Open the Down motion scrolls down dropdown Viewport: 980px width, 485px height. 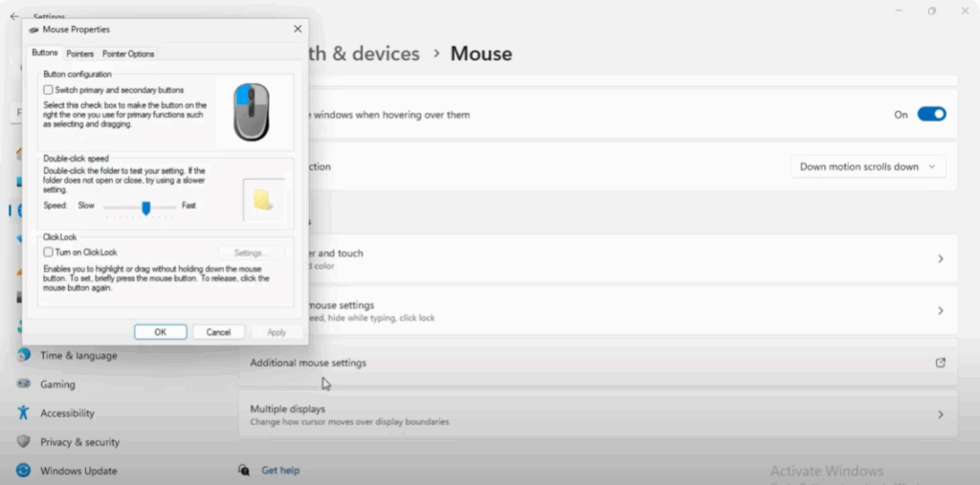tap(868, 166)
